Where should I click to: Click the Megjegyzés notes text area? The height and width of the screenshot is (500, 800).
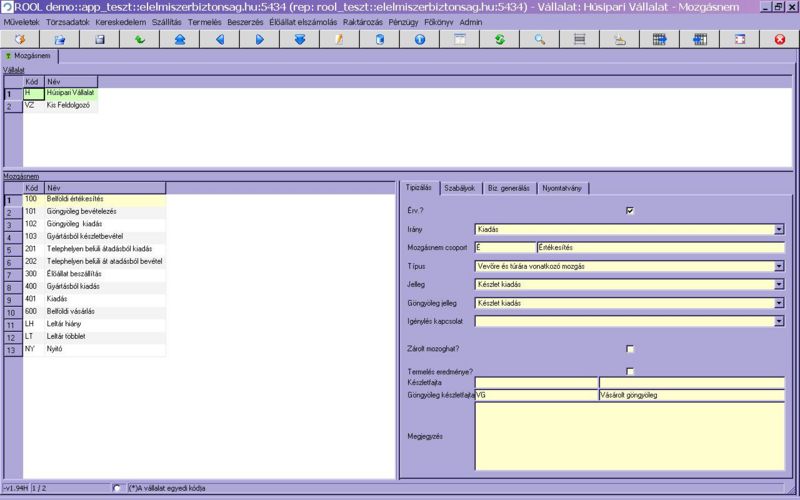629,437
